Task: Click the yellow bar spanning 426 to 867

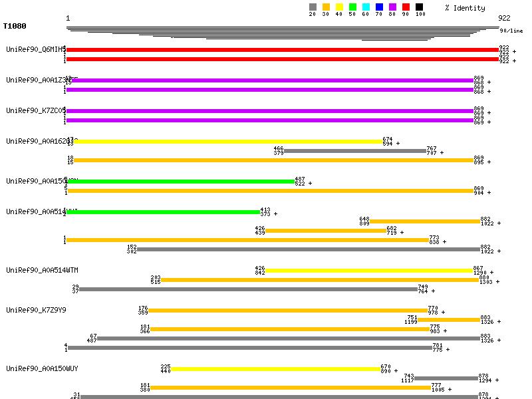Action: click(369, 271)
